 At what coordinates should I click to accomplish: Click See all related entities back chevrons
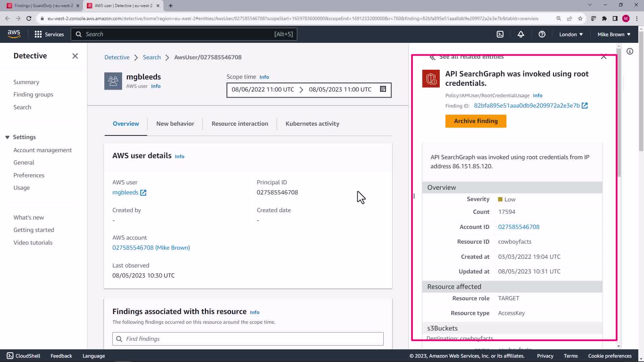pyautogui.click(x=432, y=57)
